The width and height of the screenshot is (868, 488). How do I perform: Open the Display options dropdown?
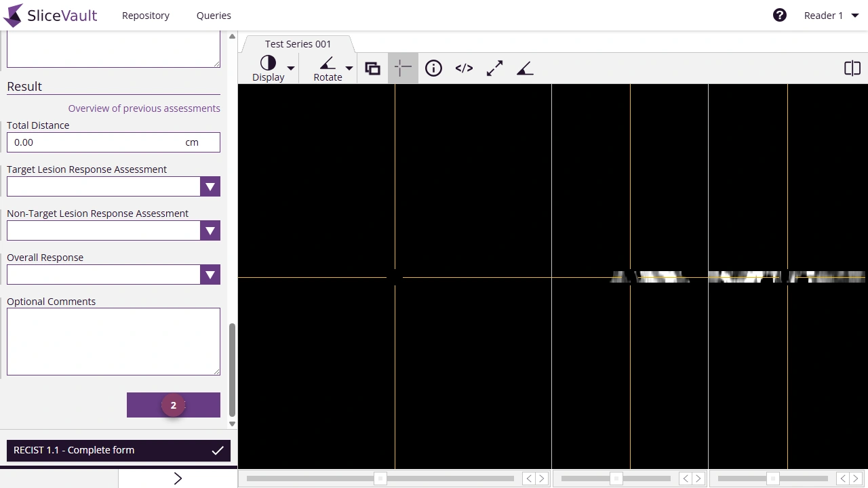(x=290, y=68)
